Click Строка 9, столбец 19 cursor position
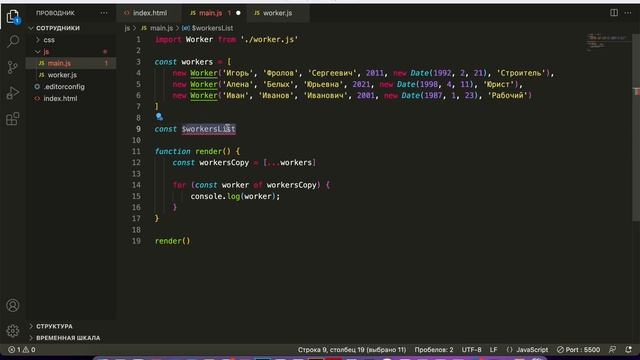Image resolution: width=640 pixels, height=360 pixels. pos(352,350)
